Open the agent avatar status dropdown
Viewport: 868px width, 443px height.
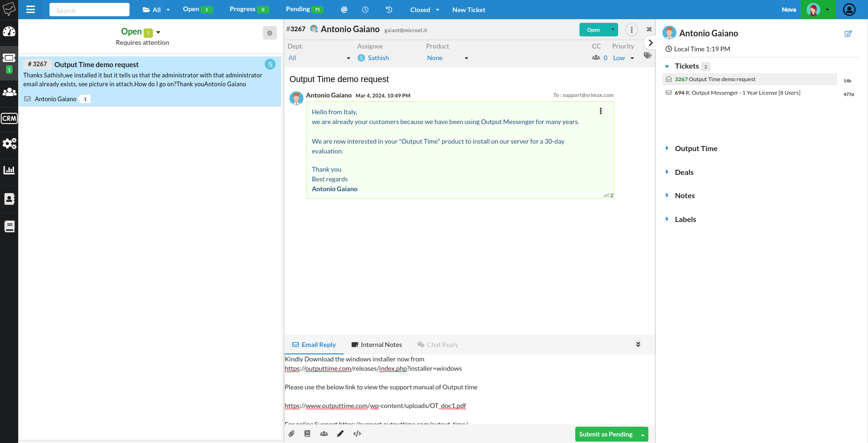pos(818,9)
